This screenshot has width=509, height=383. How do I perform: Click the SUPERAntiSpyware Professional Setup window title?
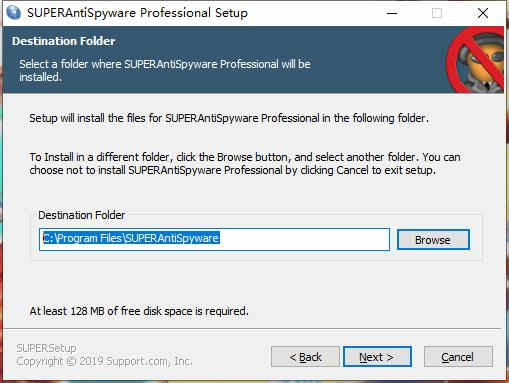click(x=137, y=13)
